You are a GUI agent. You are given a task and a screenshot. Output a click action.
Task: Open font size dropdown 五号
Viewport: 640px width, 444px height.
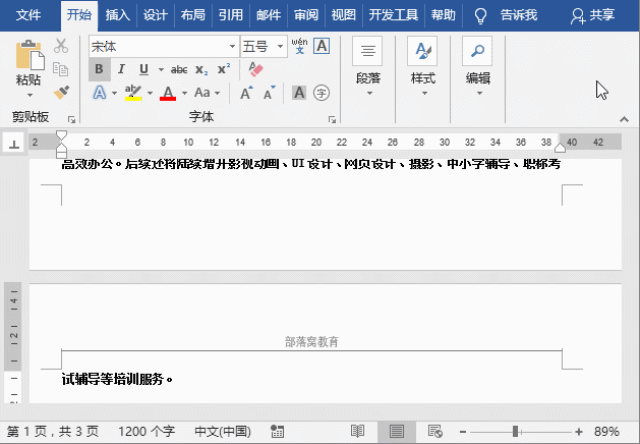[x=280, y=47]
